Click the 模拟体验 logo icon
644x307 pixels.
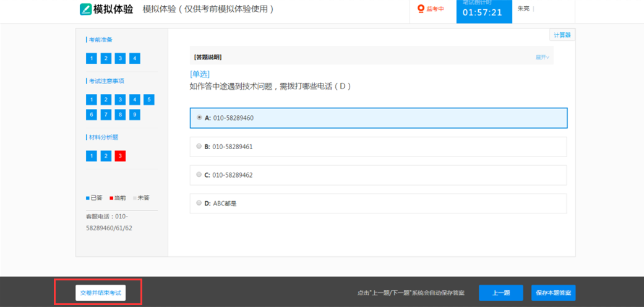coord(85,9)
